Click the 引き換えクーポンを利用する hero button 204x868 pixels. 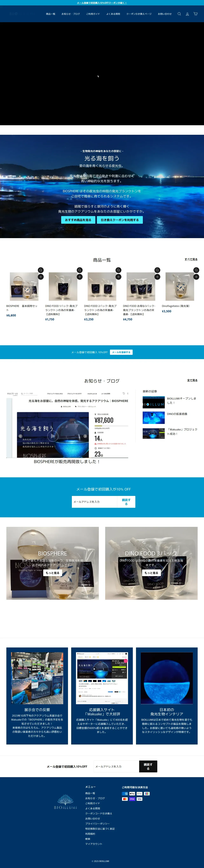(120, 220)
